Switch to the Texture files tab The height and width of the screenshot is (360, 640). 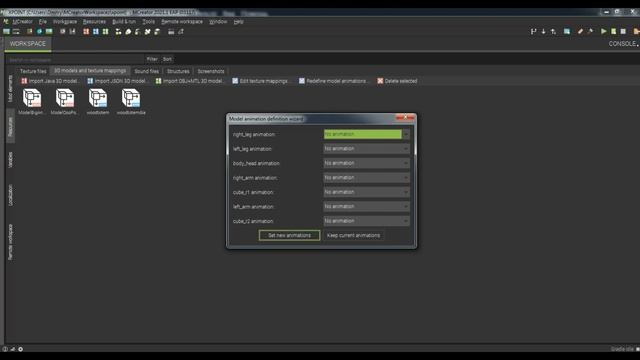pyautogui.click(x=33, y=71)
